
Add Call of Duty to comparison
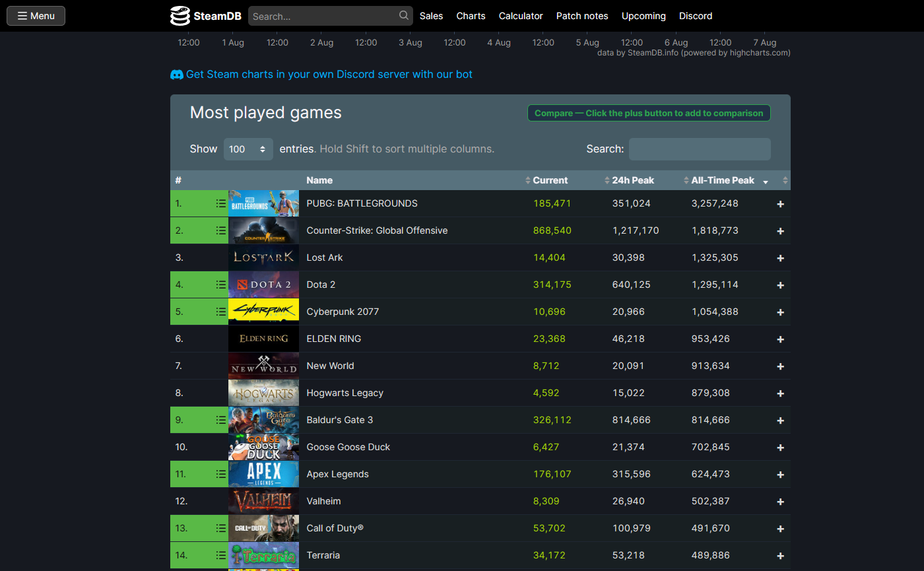click(x=780, y=529)
